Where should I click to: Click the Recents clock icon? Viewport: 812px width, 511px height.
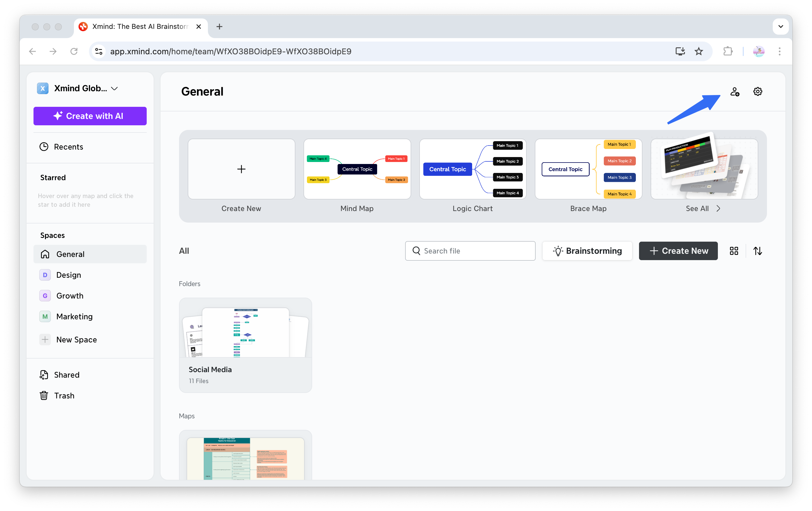tap(44, 147)
